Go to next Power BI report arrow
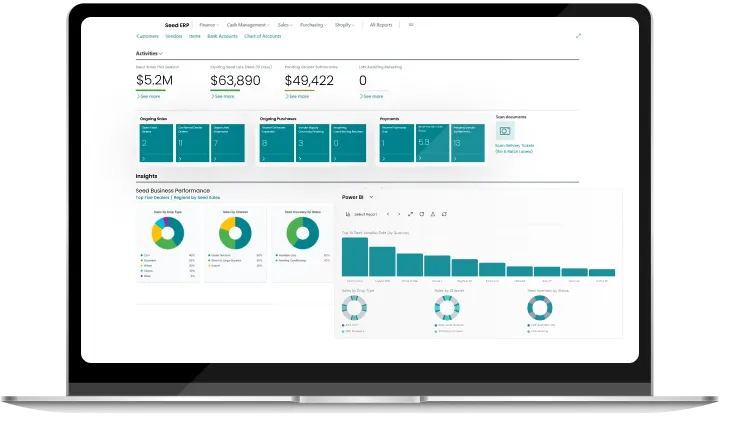Viewport: 733px width, 432px height. [398, 214]
